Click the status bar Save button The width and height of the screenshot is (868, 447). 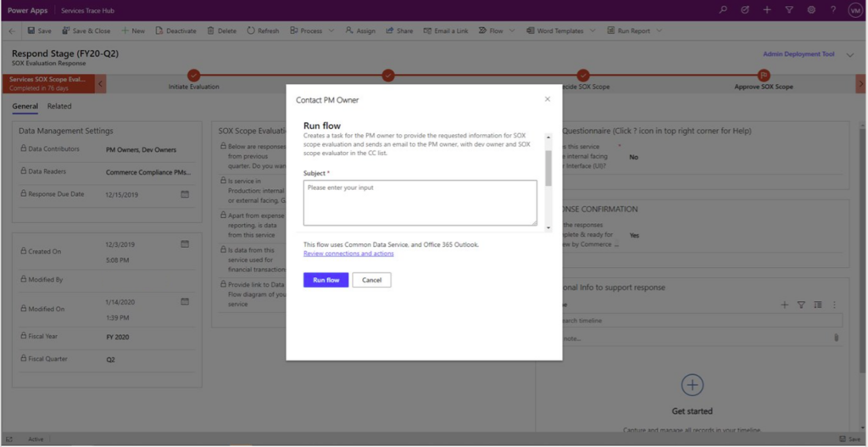(849, 439)
